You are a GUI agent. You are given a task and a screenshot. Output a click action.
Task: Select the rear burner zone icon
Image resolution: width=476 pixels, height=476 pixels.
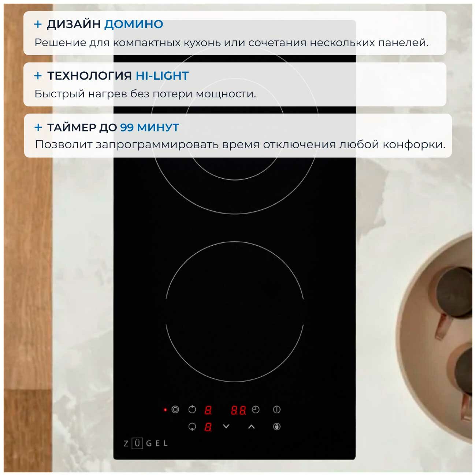(192, 409)
